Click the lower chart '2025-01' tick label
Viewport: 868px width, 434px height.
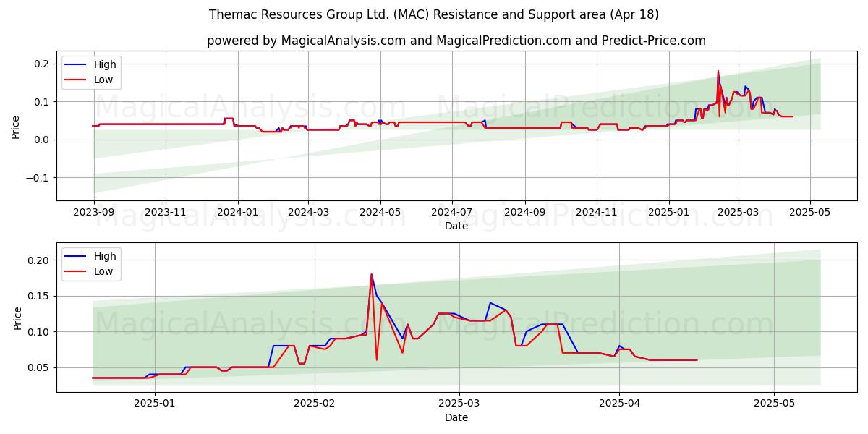tap(155, 404)
